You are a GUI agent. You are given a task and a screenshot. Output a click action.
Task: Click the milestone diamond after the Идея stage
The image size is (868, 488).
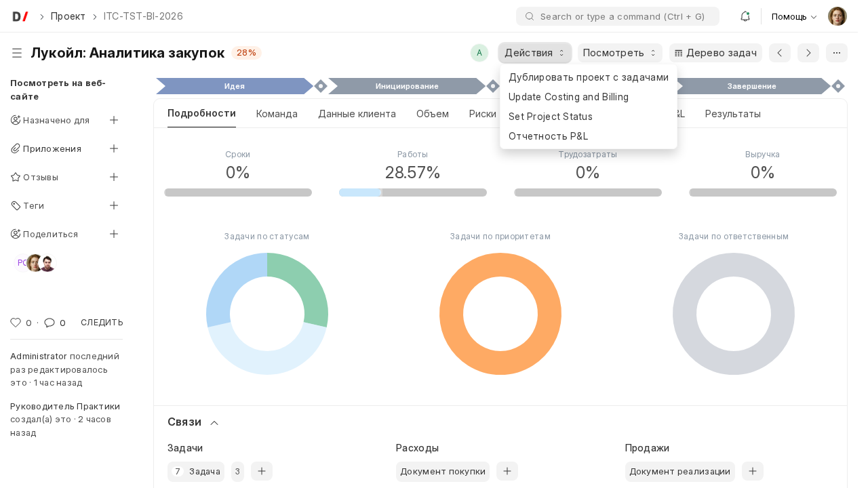[x=321, y=86]
